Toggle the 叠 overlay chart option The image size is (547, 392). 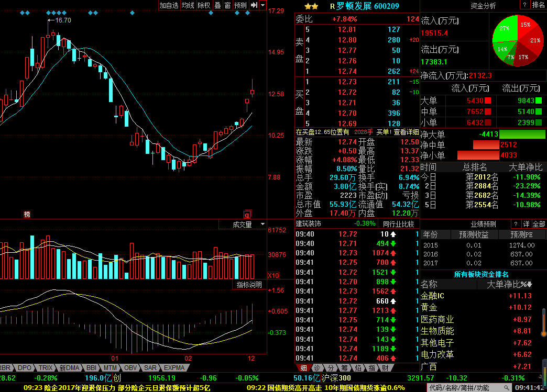point(217,5)
